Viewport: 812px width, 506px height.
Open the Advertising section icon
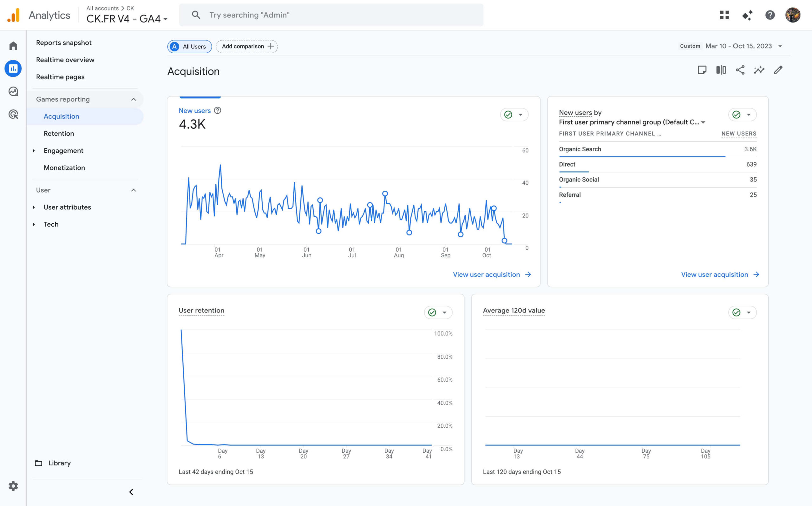13,115
